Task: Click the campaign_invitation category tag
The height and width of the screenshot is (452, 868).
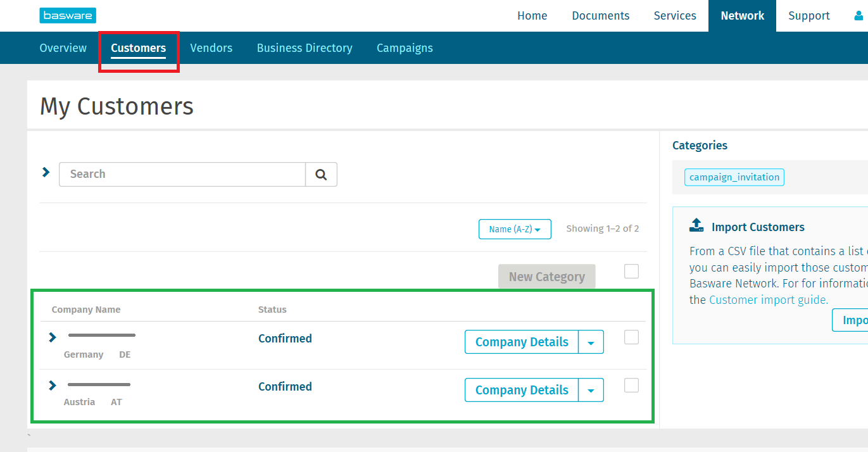Action: [x=734, y=177]
